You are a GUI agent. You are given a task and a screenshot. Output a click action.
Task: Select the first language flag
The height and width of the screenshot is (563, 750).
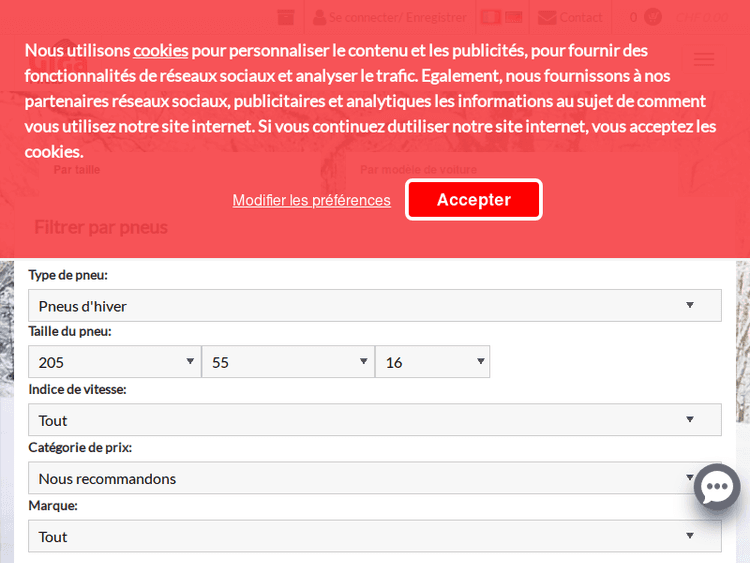point(490,17)
